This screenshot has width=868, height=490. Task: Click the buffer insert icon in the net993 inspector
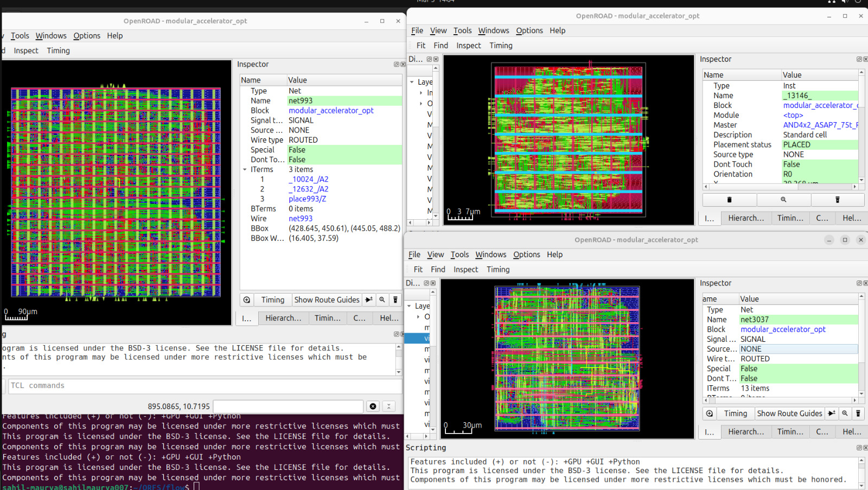(x=369, y=300)
